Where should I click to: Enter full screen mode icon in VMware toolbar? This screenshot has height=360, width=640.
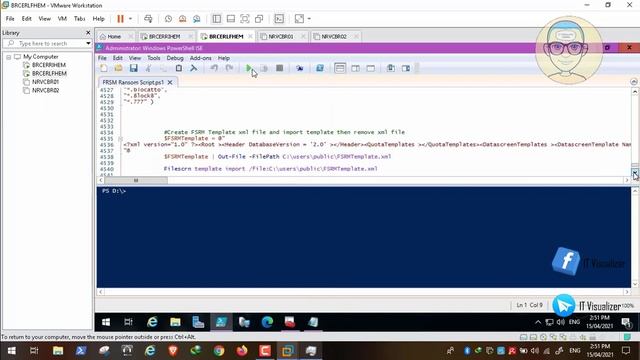click(244, 19)
